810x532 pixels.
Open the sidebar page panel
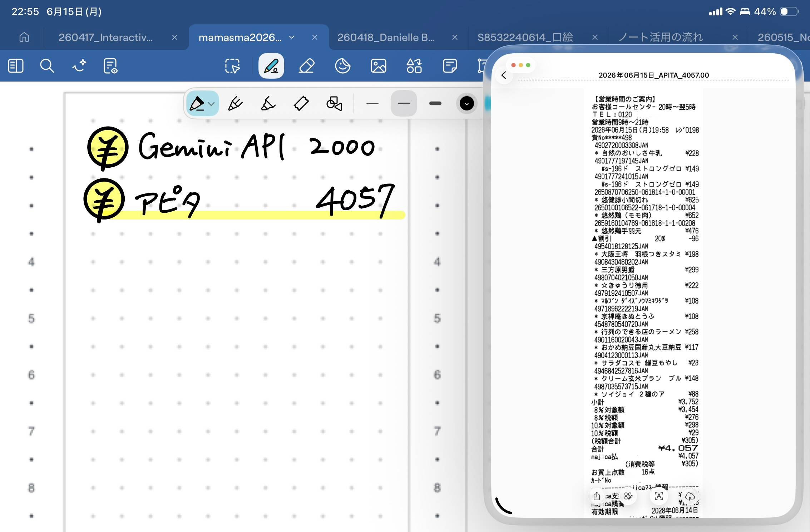click(x=16, y=66)
